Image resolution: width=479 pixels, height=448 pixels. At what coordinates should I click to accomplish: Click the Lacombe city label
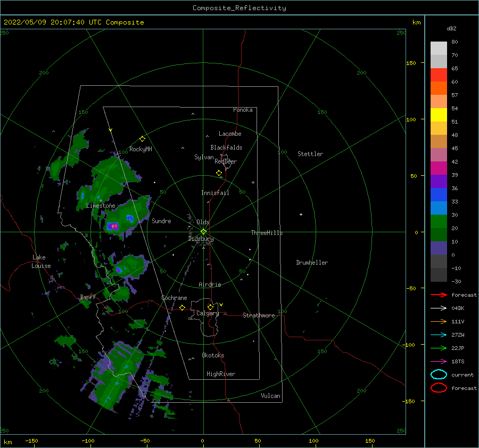pyautogui.click(x=230, y=134)
